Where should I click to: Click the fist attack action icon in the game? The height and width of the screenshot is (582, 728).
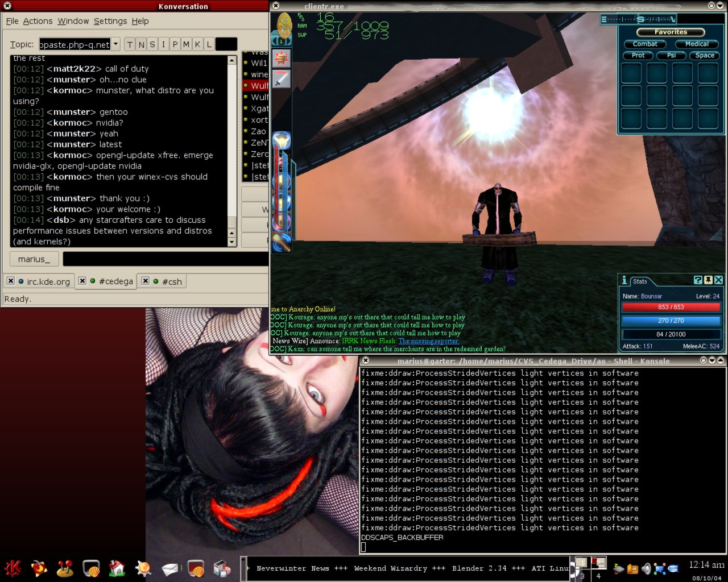point(282,59)
